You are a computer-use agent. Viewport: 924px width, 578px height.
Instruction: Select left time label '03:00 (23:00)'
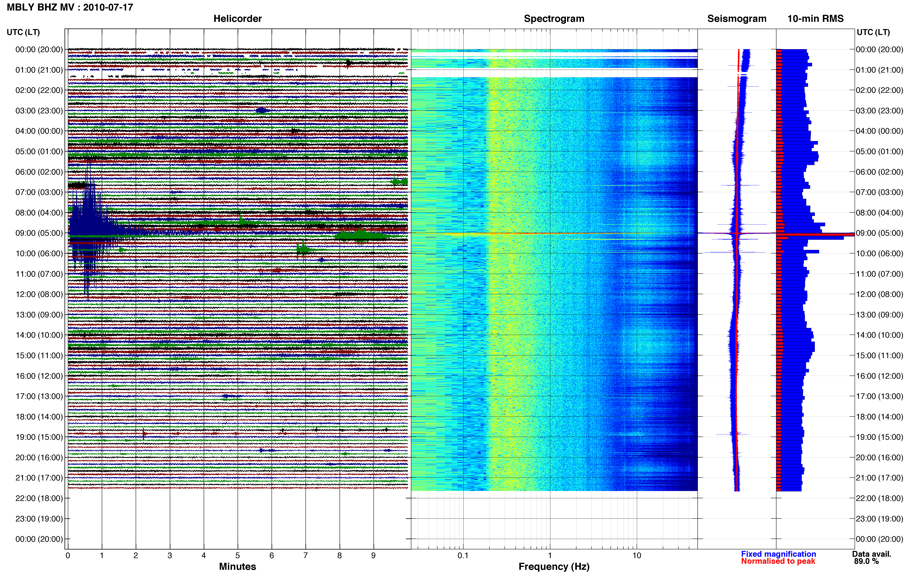point(39,111)
